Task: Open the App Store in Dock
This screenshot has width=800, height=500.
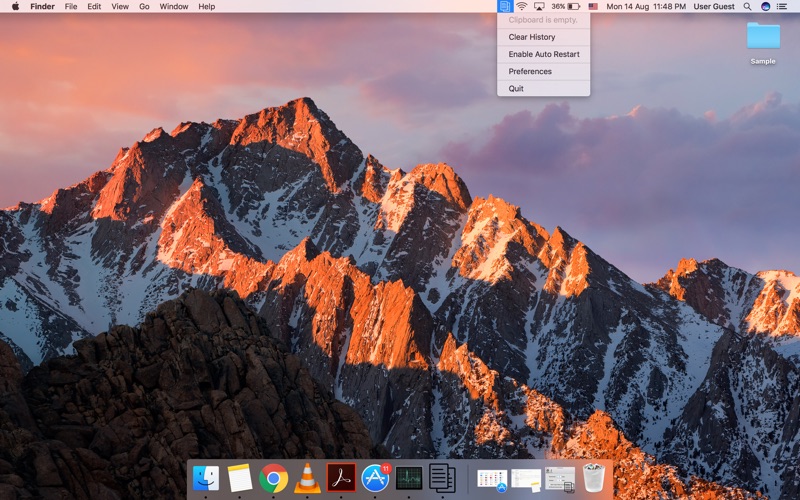Action: (376, 478)
